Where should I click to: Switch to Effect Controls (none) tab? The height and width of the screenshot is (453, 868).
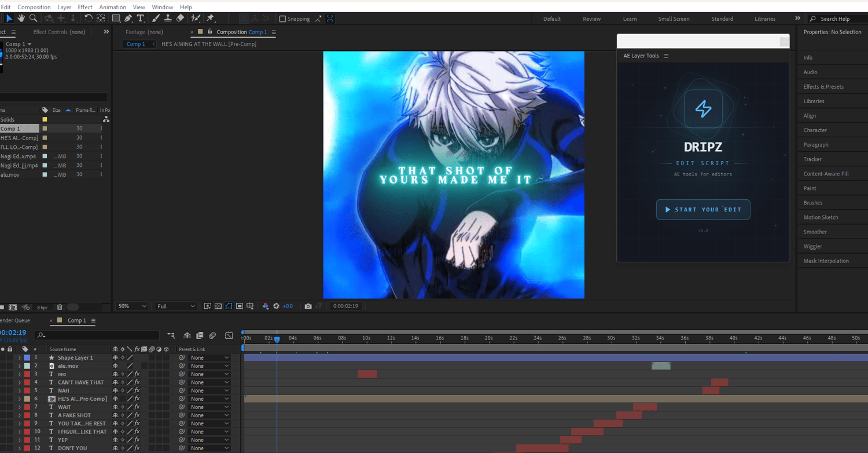(59, 32)
